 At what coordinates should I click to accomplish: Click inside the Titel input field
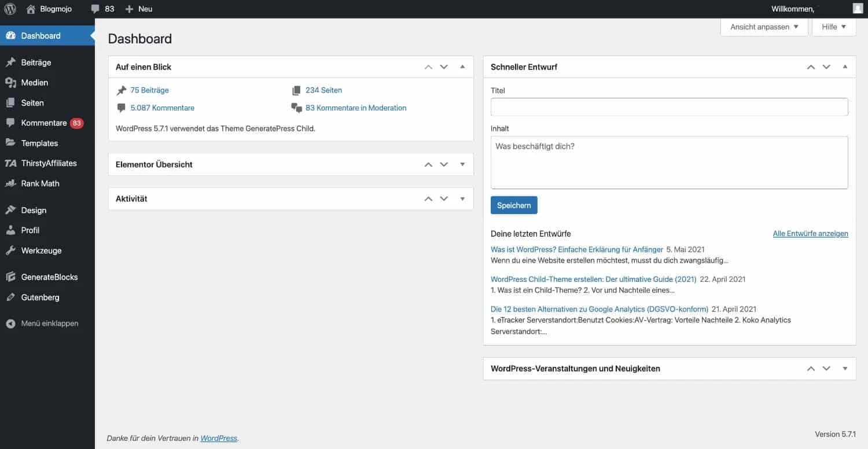pyautogui.click(x=669, y=106)
